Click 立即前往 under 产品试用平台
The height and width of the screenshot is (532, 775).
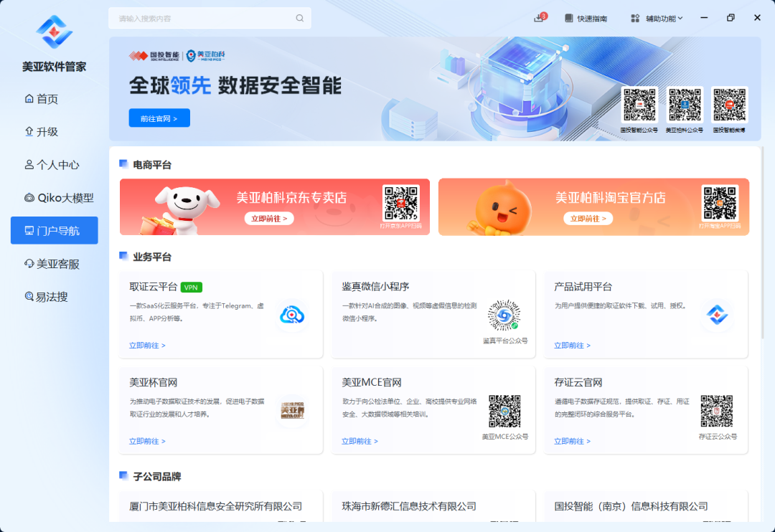pos(573,346)
